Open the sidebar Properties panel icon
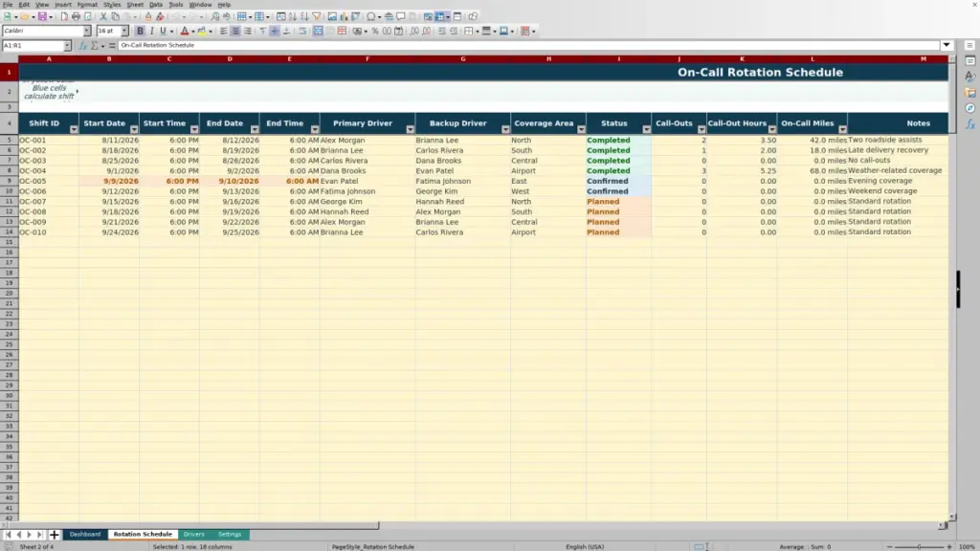 click(x=970, y=61)
